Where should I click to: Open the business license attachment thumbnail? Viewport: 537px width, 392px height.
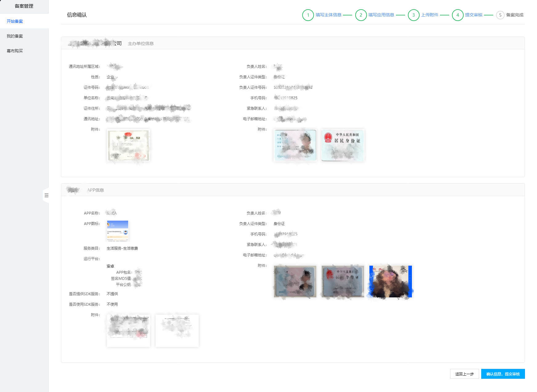coord(128,145)
